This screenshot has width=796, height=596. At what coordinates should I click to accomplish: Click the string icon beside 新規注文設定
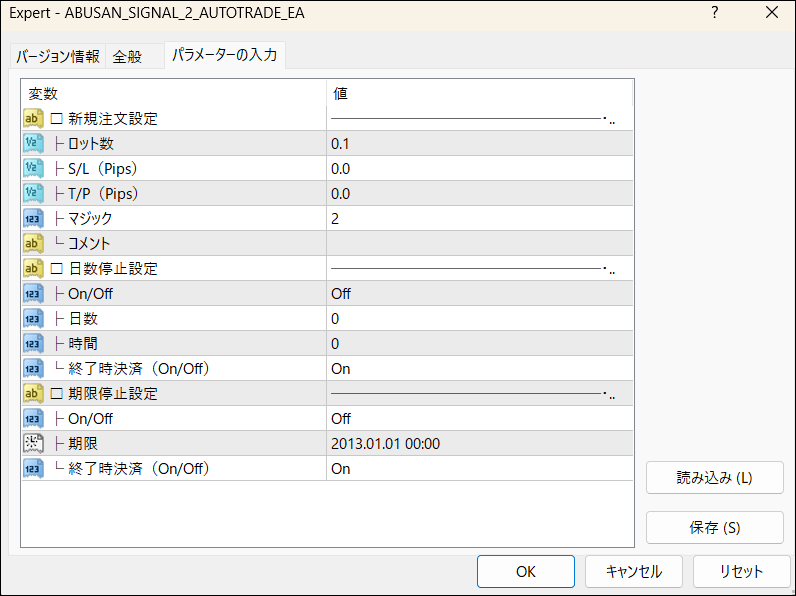32,119
